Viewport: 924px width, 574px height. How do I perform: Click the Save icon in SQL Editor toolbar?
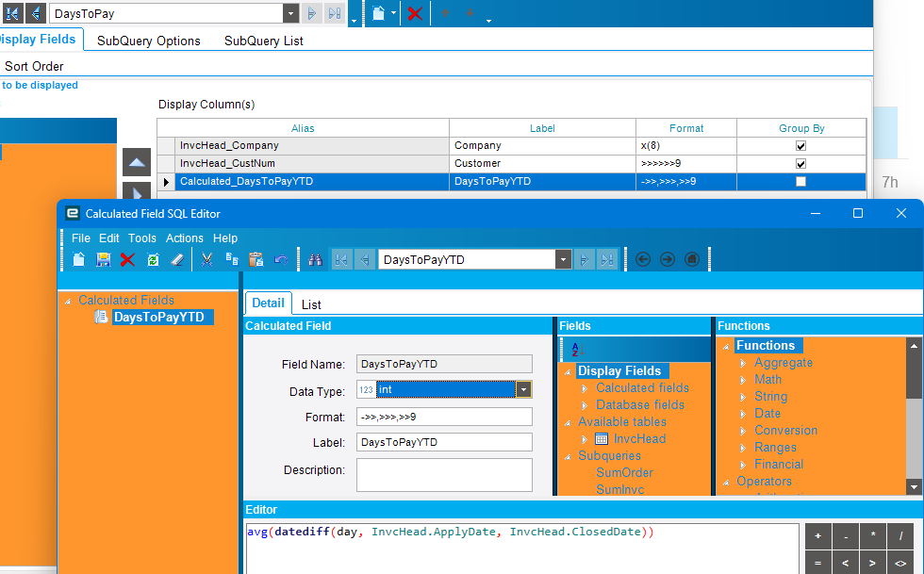(x=103, y=259)
